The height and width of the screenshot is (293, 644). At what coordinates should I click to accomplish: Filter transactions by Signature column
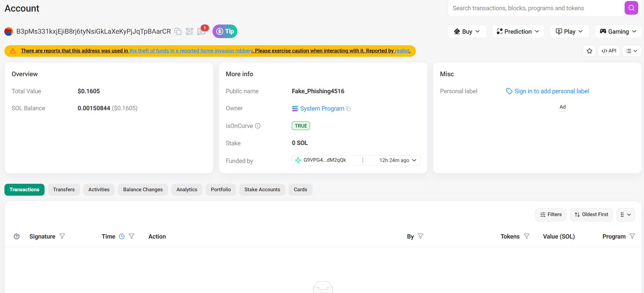point(62,236)
